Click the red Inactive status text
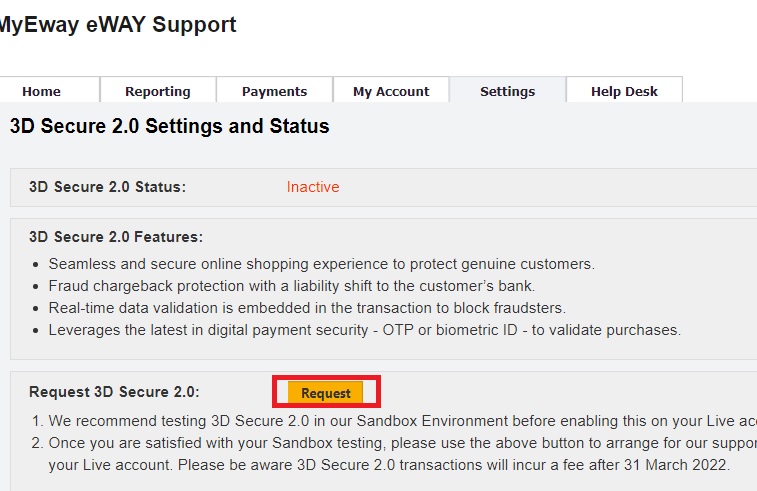757x491 pixels. [x=313, y=187]
